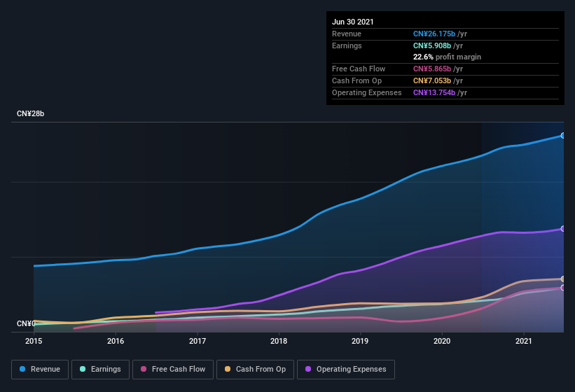The height and width of the screenshot is (392, 575).
Task: Click the CN¥5.865b free cash flow value
Action: 432,69
